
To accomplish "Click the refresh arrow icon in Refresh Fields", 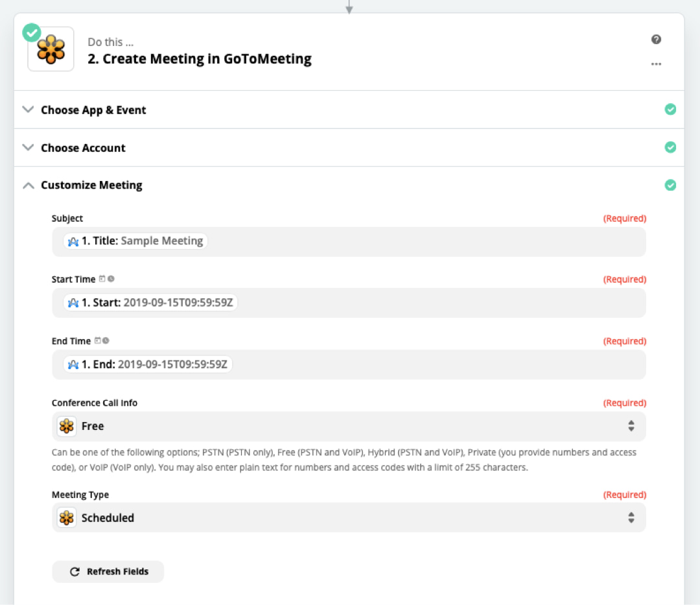I will tap(75, 571).
